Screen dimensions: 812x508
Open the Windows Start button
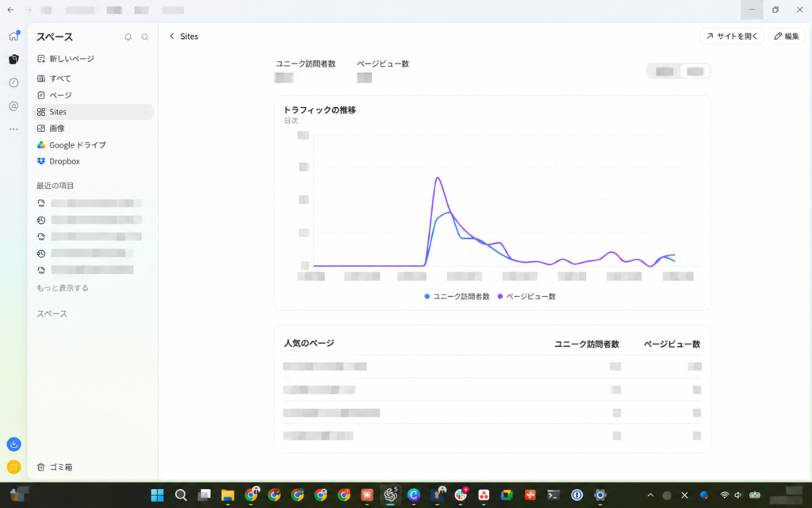(x=158, y=495)
